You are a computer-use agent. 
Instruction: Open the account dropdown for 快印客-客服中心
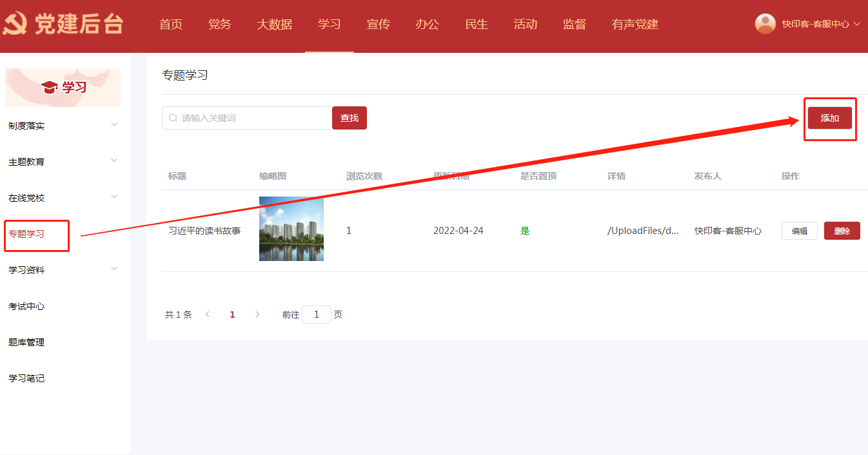click(x=856, y=24)
